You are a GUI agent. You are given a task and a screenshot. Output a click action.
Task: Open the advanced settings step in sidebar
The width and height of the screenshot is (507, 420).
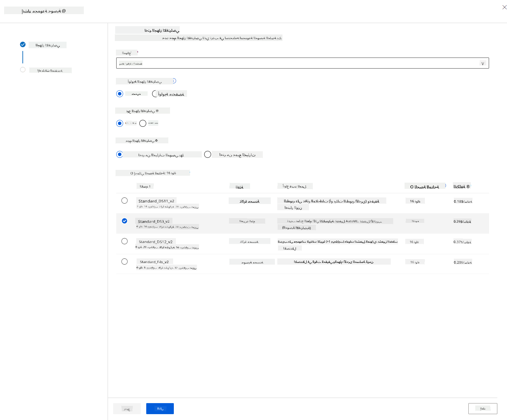tap(50, 70)
